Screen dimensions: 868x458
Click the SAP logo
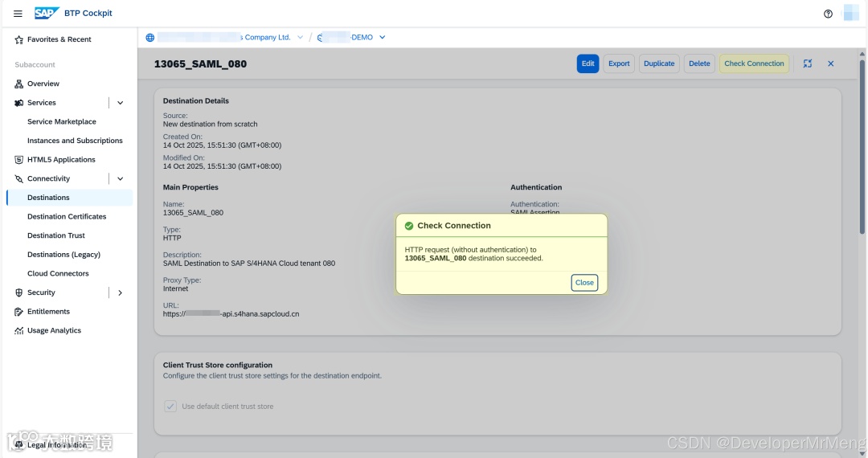(47, 13)
